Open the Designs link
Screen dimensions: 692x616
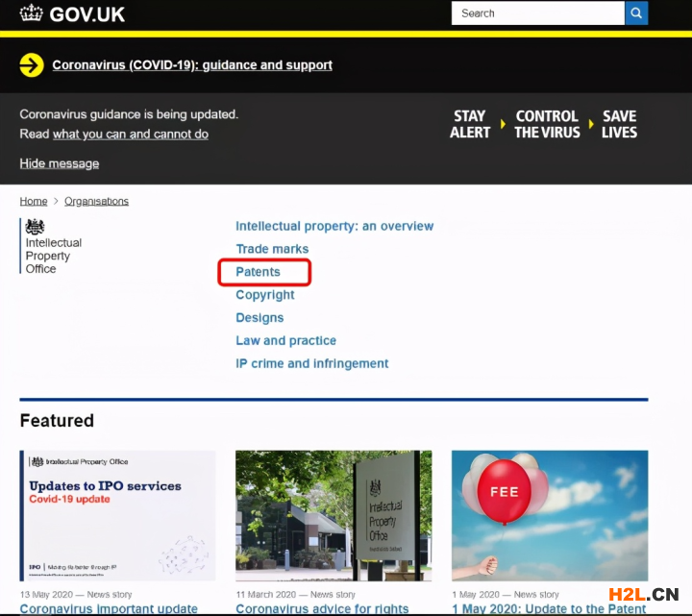click(x=259, y=318)
